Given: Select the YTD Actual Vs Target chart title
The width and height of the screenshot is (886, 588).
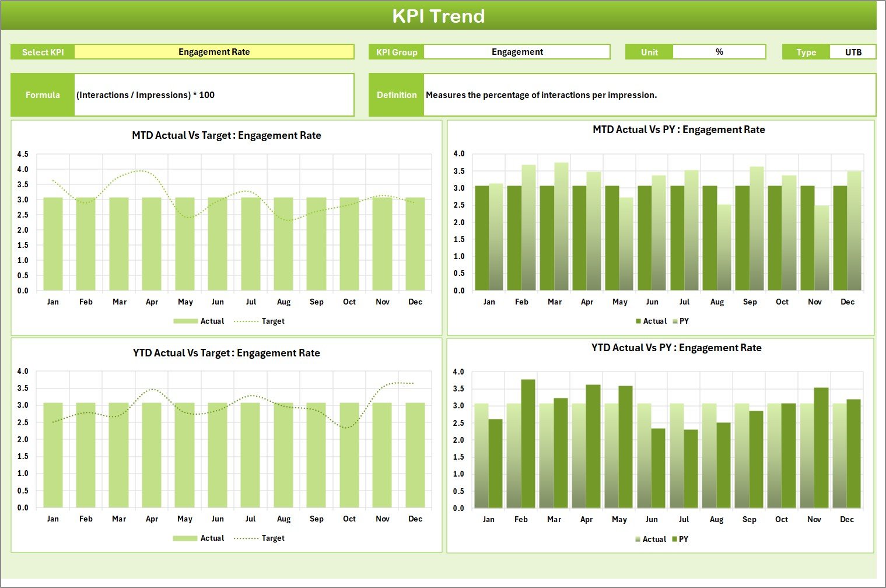Looking at the screenshot, I should [226, 353].
